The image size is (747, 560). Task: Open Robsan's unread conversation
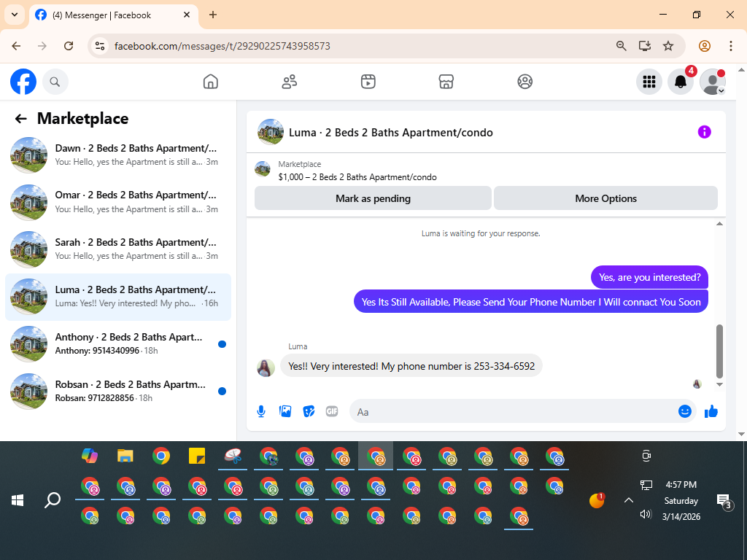118,391
